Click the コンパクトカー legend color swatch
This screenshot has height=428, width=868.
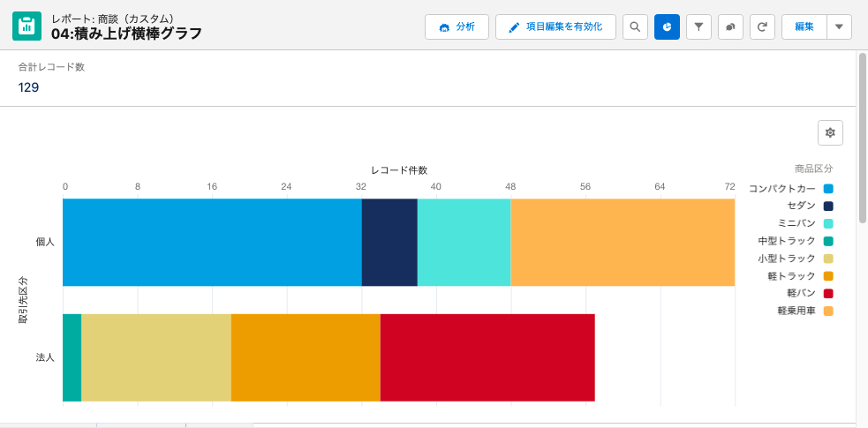[x=828, y=189]
